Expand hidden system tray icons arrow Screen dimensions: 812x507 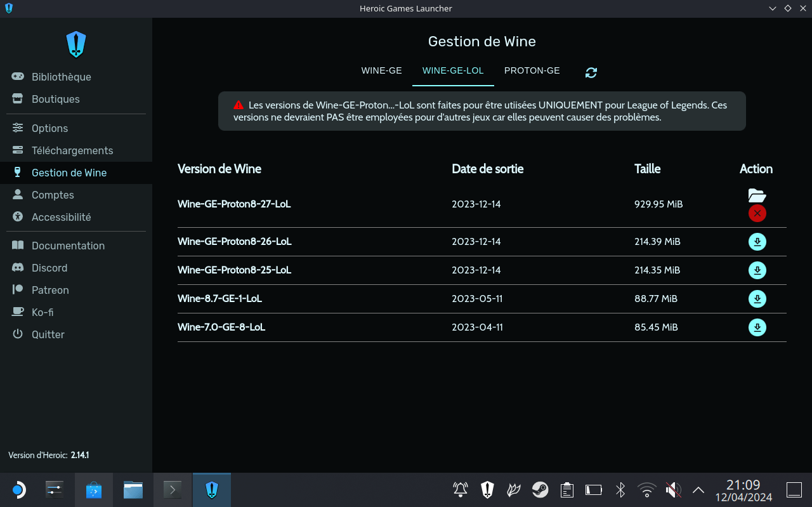pos(698,490)
